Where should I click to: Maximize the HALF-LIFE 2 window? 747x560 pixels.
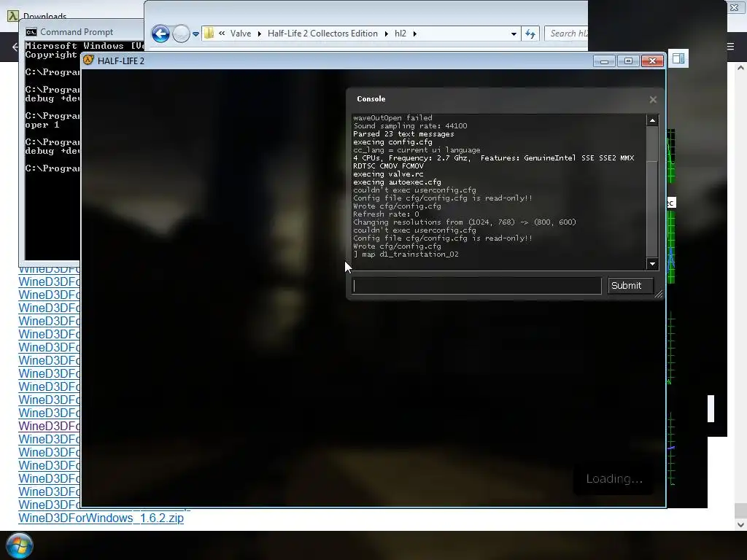(x=628, y=61)
